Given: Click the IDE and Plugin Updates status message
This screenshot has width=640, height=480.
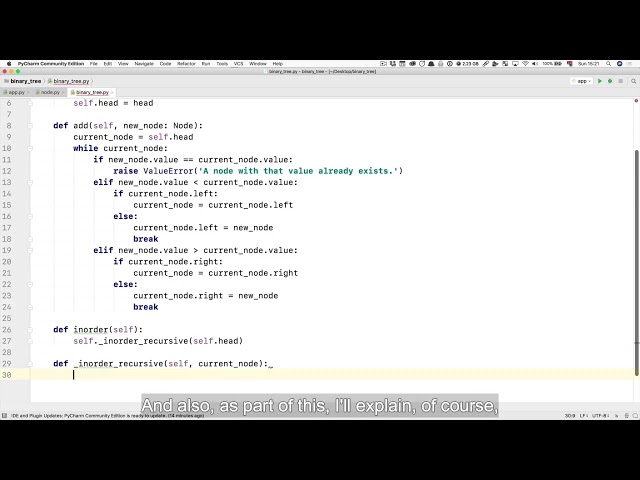Looking at the screenshot, I should coord(107,416).
